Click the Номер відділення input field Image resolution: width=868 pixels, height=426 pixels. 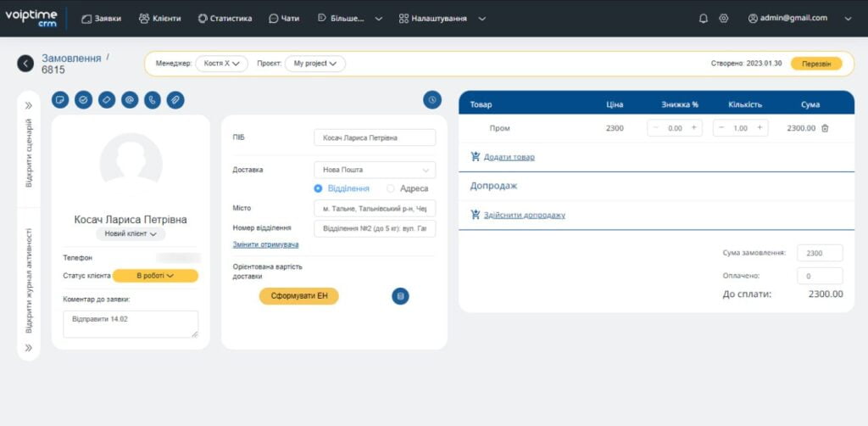375,229
